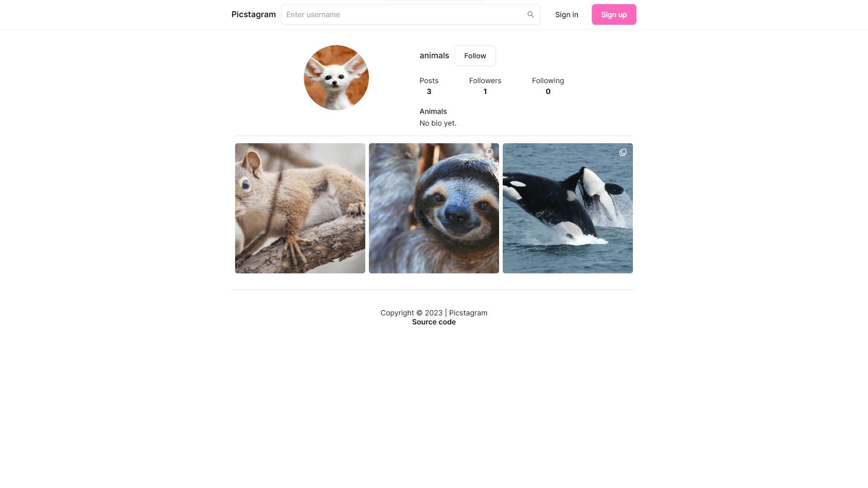
Task: Click the No bio yet text
Action: (438, 123)
